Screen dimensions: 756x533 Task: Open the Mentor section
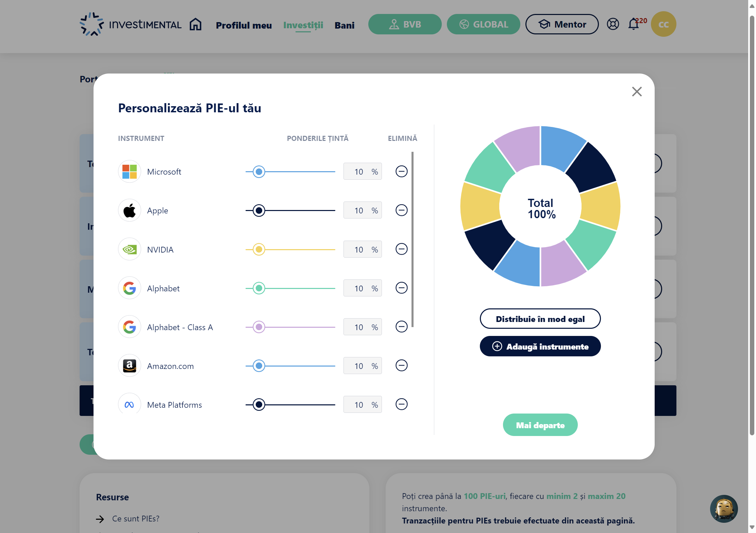[562, 24]
